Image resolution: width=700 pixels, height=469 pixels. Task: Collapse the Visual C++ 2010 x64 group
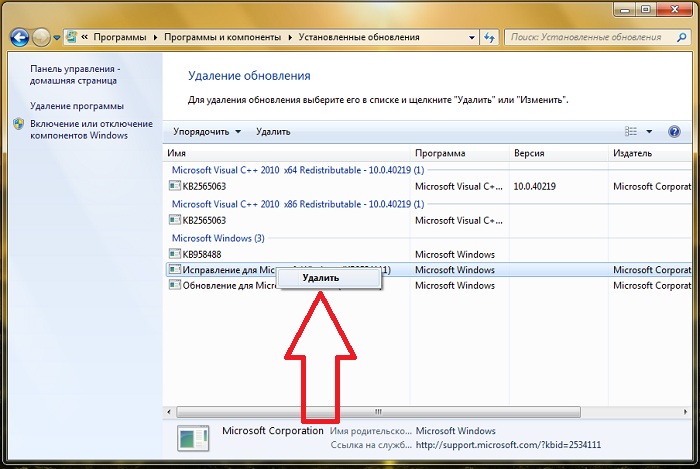point(298,170)
